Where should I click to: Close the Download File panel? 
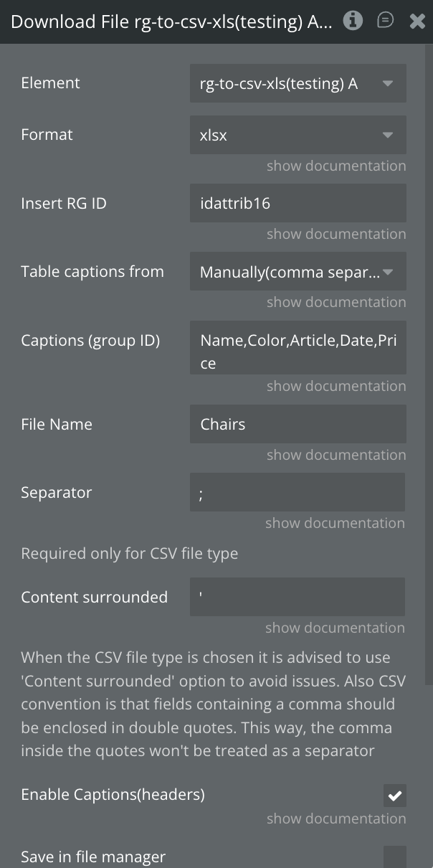pyautogui.click(x=417, y=22)
